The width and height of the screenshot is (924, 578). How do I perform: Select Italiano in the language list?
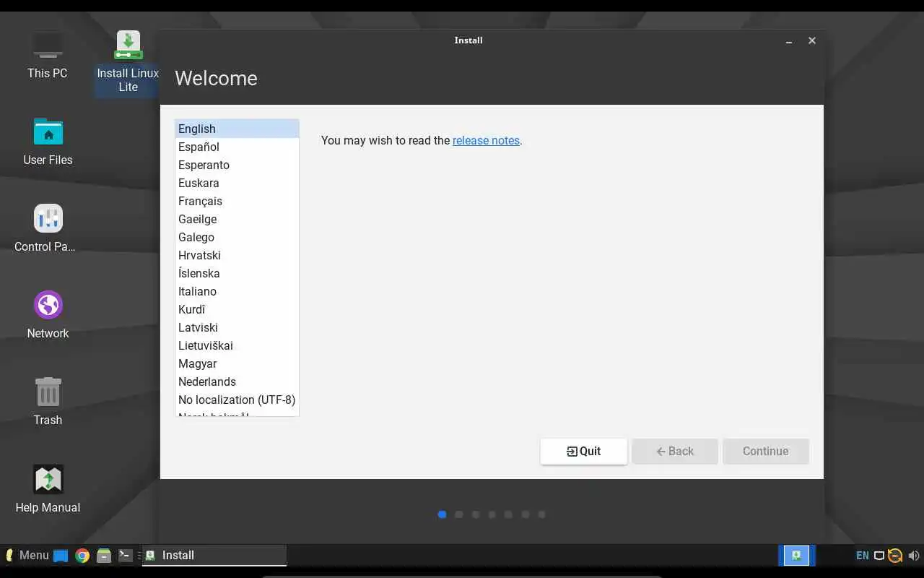coord(237,291)
